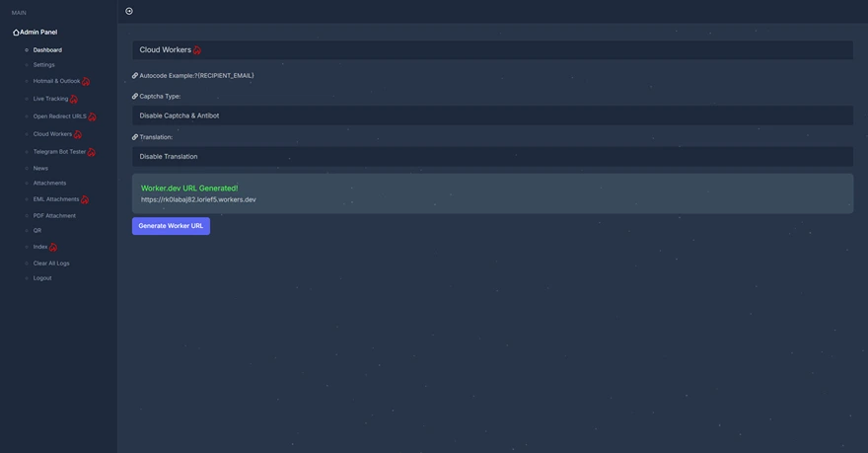The height and width of the screenshot is (453, 868).
Task: Click the flame icon next to Hotmail & Outlook
Action: tap(86, 82)
